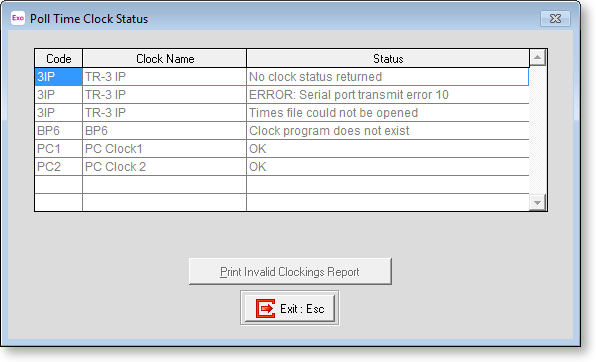Click the Code column header
596x362 pixels.
tap(59, 59)
